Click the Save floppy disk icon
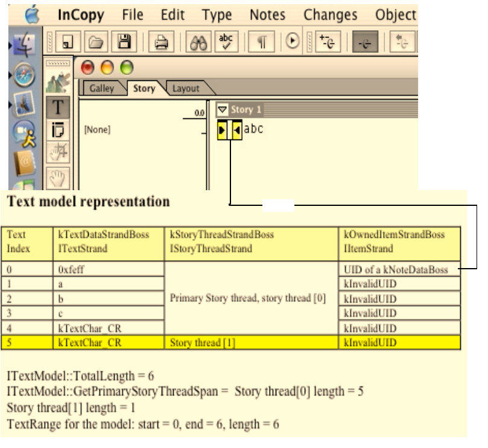 click(124, 42)
